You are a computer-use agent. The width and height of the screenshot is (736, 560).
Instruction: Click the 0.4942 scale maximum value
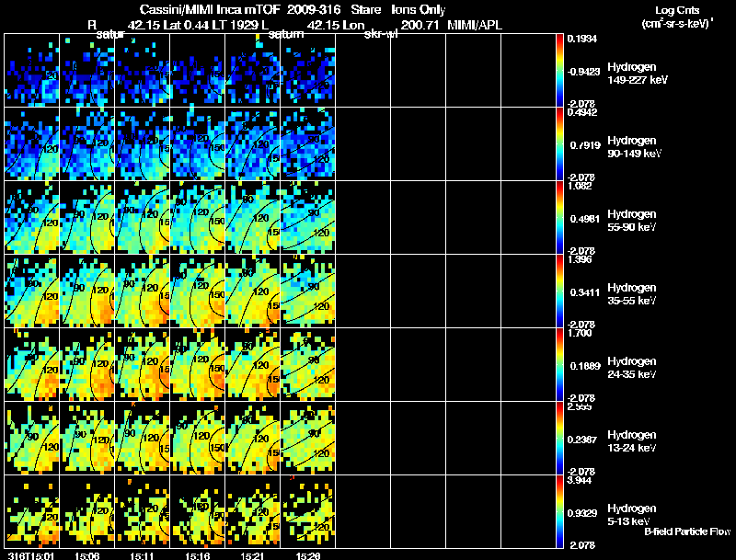pyautogui.click(x=582, y=112)
